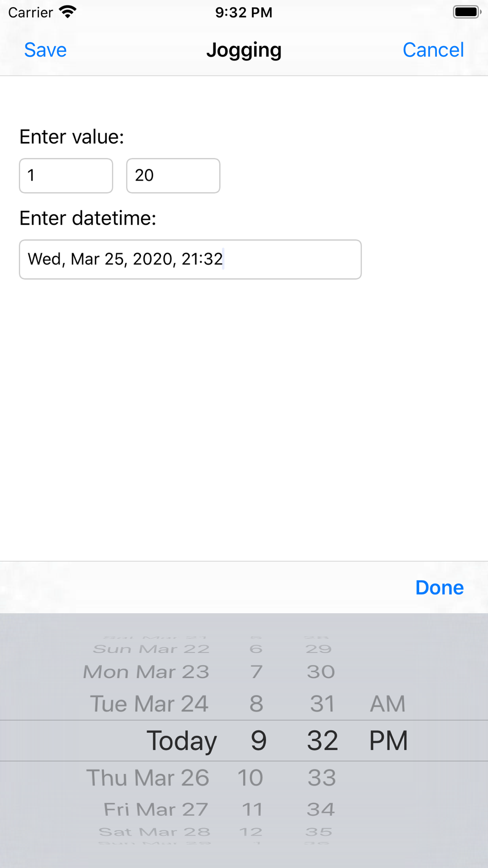Dismiss the date picker with Done
488x868 pixels.
(439, 587)
